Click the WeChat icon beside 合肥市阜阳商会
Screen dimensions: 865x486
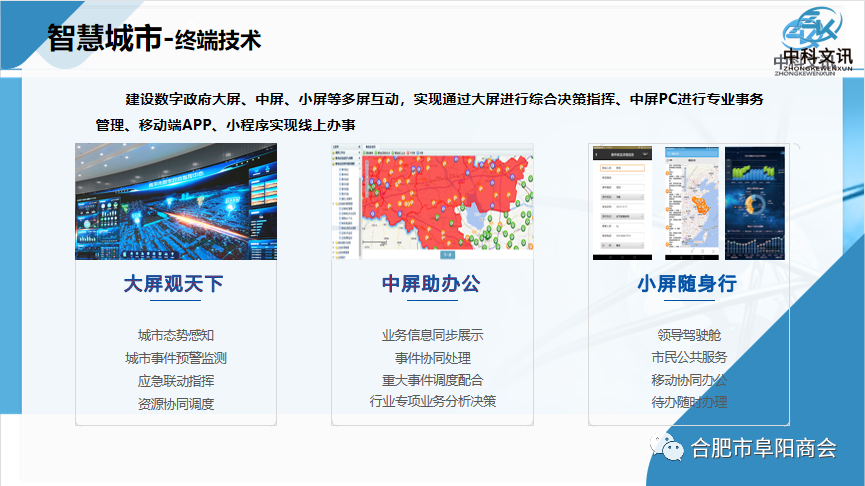click(666, 447)
